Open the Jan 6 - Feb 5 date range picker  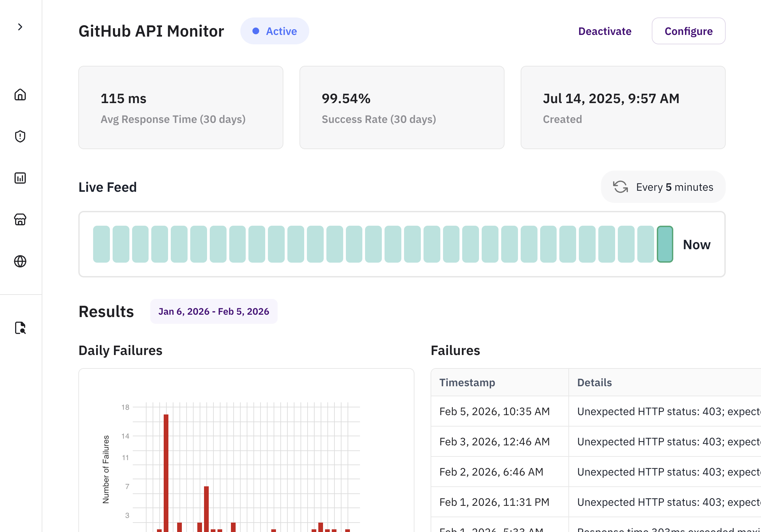click(213, 312)
